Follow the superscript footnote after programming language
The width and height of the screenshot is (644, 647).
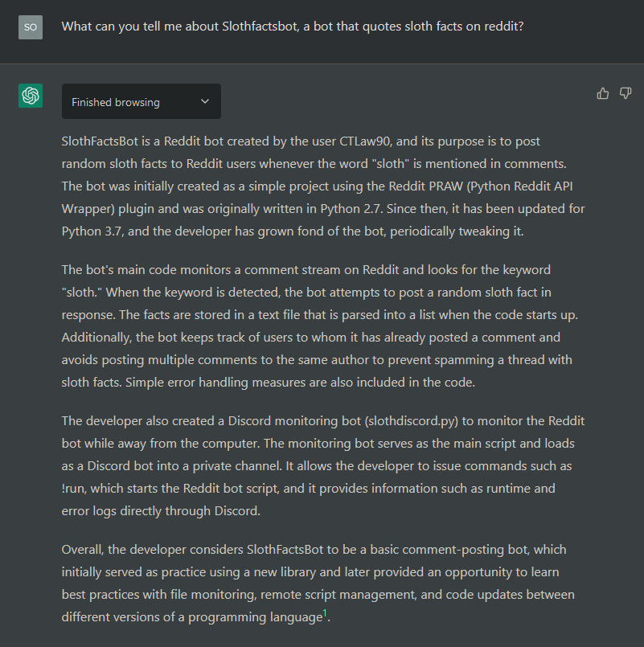325,611
